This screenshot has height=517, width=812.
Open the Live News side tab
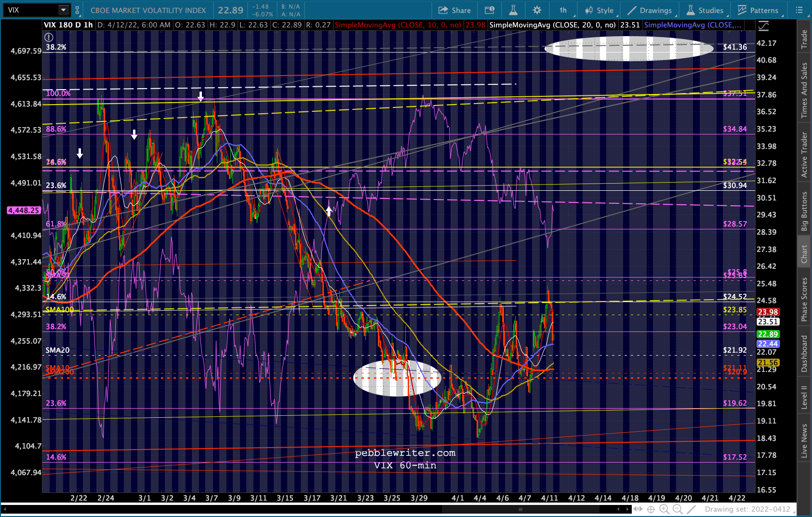(804, 440)
